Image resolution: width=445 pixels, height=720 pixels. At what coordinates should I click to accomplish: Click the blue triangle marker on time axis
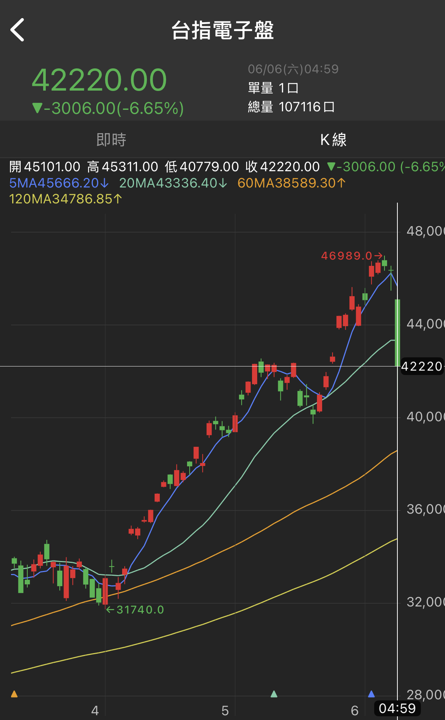372,693
